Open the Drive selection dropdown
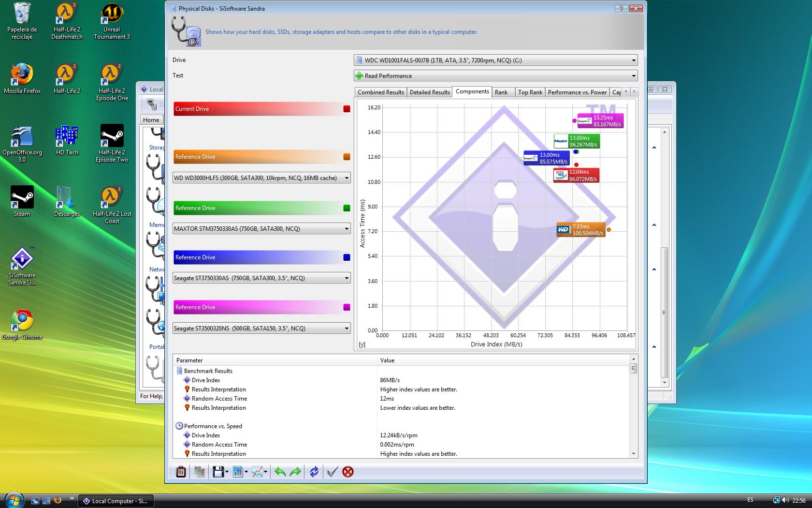 (x=496, y=60)
